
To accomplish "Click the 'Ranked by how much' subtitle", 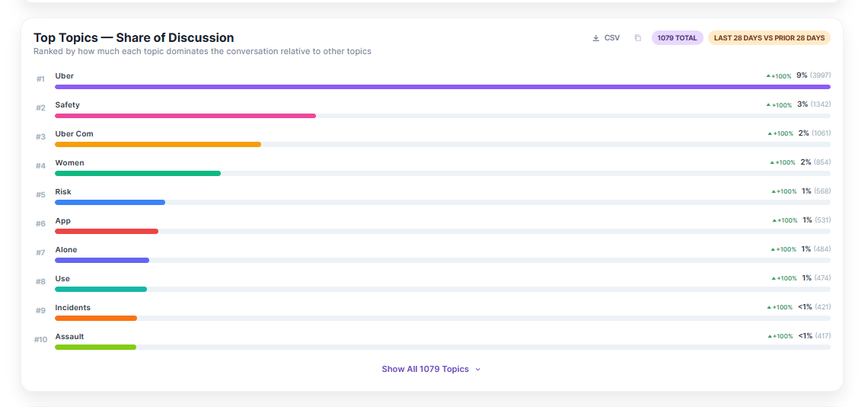I will (202, 52).
